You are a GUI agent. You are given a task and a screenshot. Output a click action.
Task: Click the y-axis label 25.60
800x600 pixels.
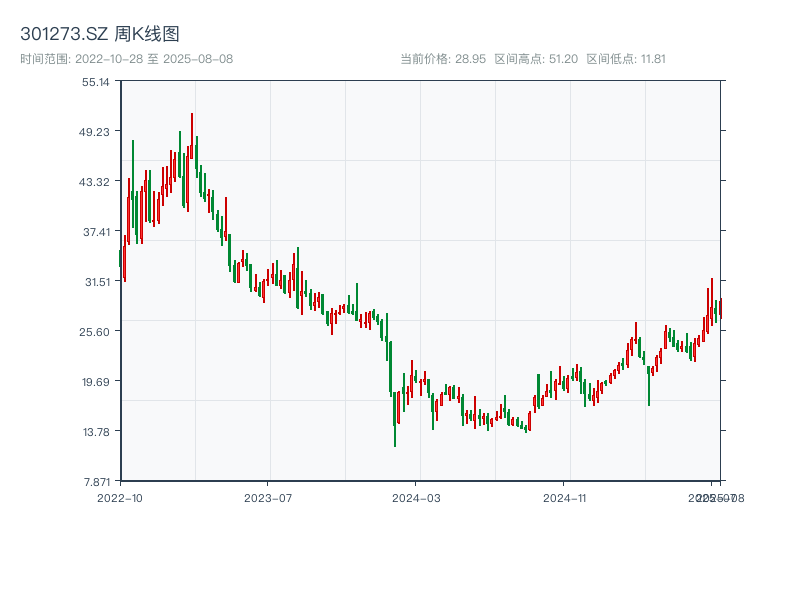click(x=94, y=332)
